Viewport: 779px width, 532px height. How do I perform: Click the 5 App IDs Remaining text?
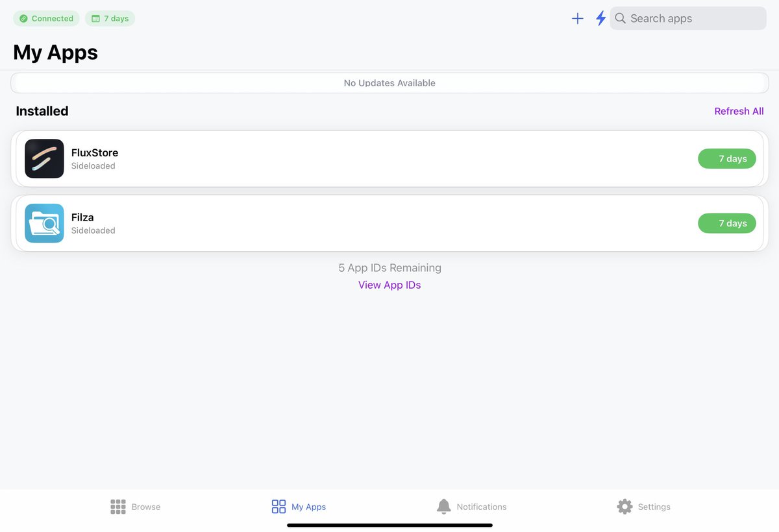(389, 267)
